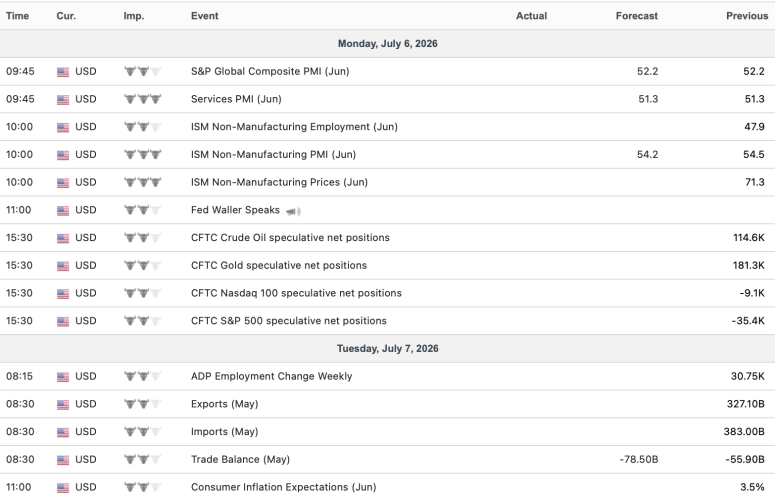Click US flag in CFTC Nasdaq 100 row

pyautogui.click(x=63, y=293)
